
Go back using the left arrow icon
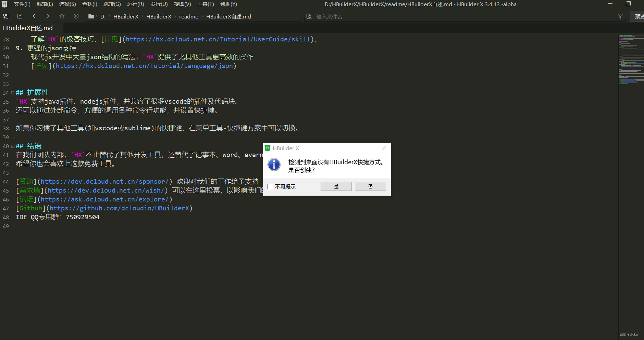tap(34, 16)
